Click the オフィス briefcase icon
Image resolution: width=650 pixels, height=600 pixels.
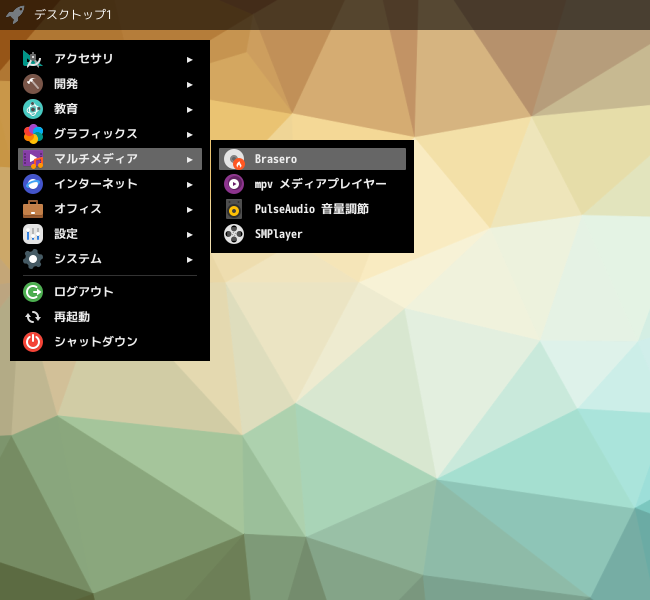pyautogui.click(x=33, y=209)
